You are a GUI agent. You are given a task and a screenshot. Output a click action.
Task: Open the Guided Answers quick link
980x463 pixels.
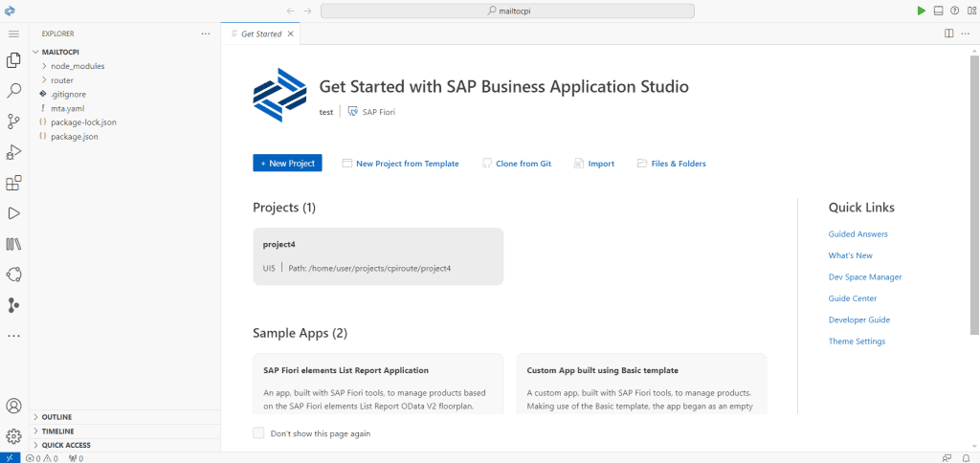(x=857, y=234)
